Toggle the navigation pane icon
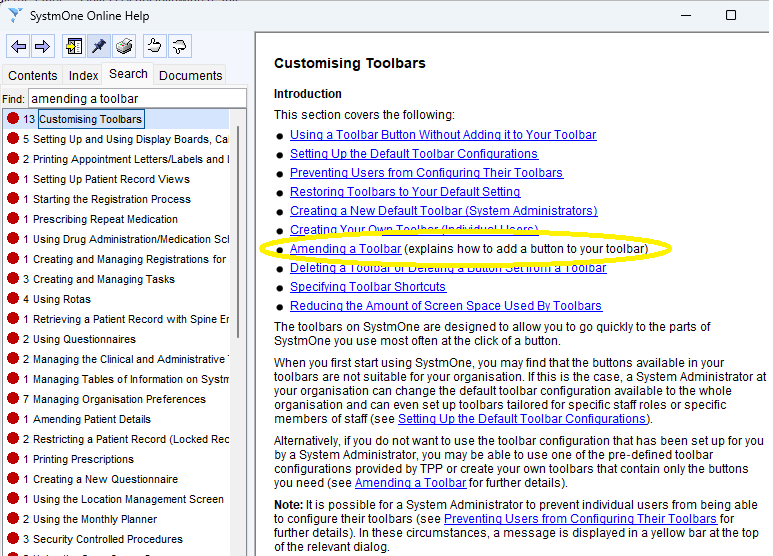Screen dimensions: 773x556 (74, 47)
